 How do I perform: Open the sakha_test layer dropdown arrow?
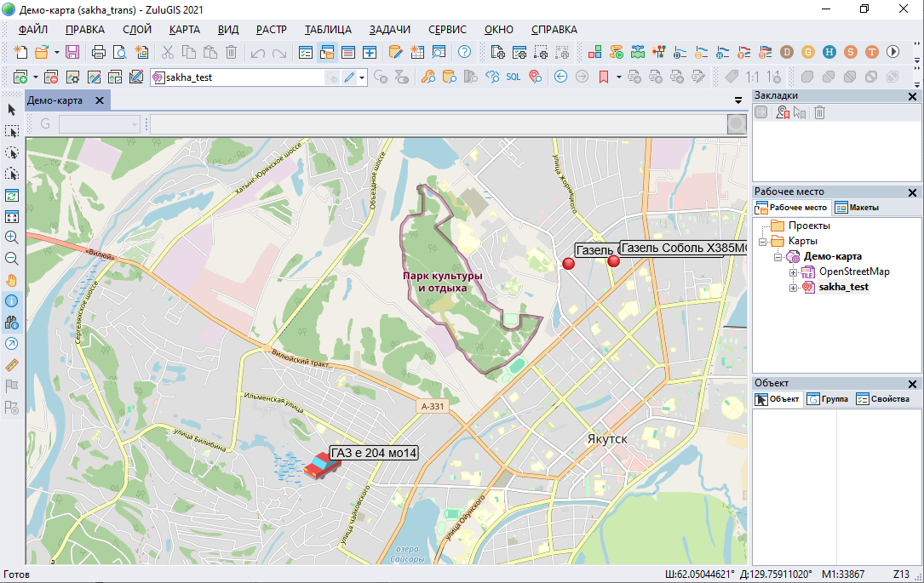[363, 77]
